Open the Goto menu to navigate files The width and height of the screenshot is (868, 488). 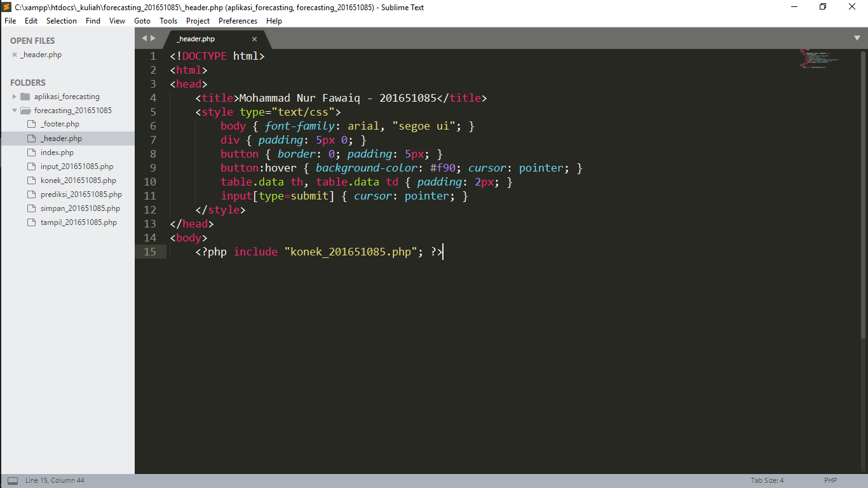tap(142, 20)
